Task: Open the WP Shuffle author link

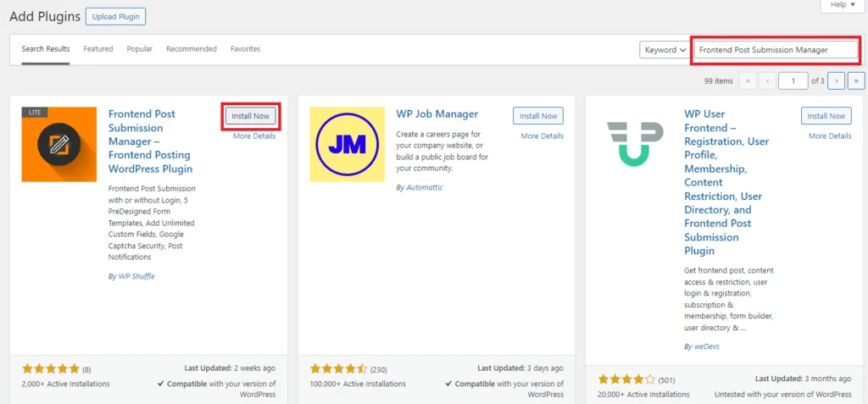Action: pyautogui.click(x=136, y=277)
